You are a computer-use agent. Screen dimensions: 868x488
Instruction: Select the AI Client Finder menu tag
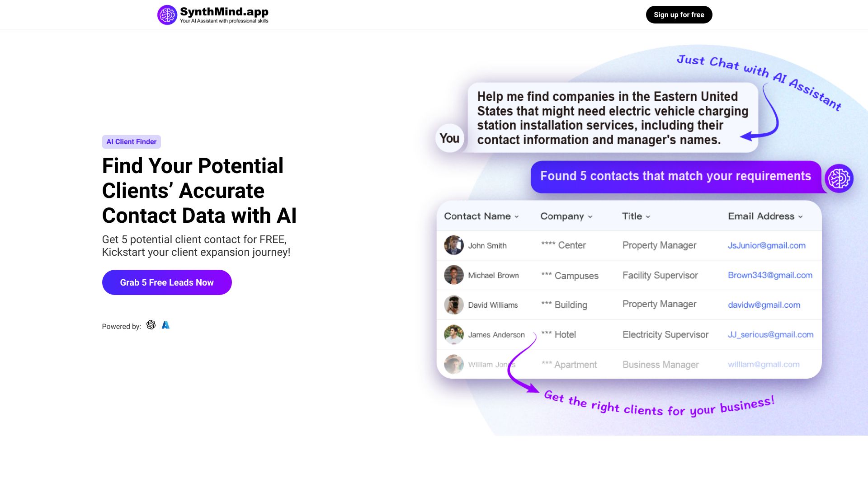[131, 142]
